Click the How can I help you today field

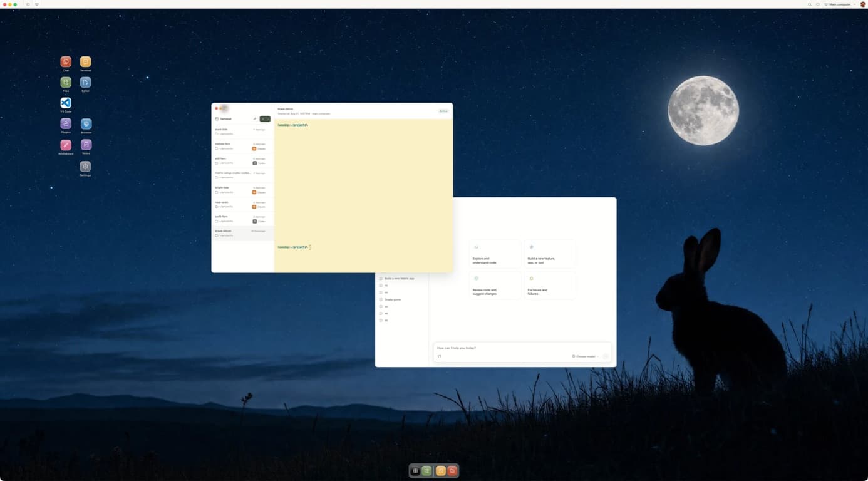point(522,348)
